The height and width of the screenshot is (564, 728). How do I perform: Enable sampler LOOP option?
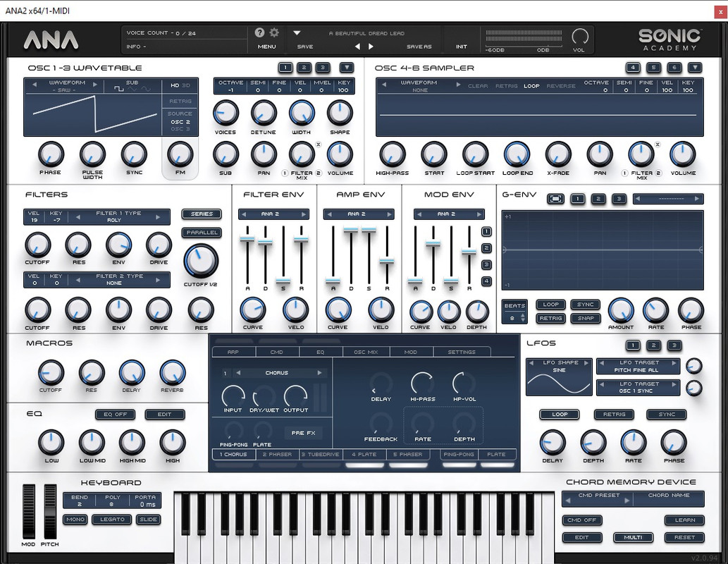click(x=531, y=86)
